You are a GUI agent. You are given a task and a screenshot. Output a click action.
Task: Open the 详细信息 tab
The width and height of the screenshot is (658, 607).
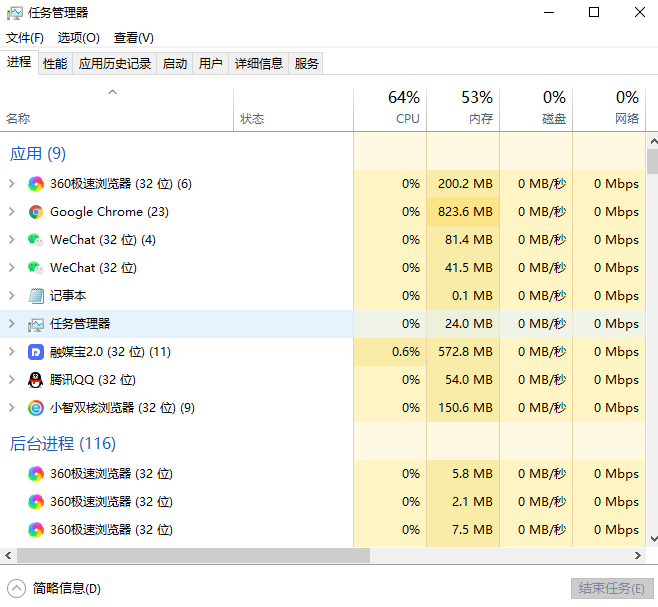tap(258, 64)
